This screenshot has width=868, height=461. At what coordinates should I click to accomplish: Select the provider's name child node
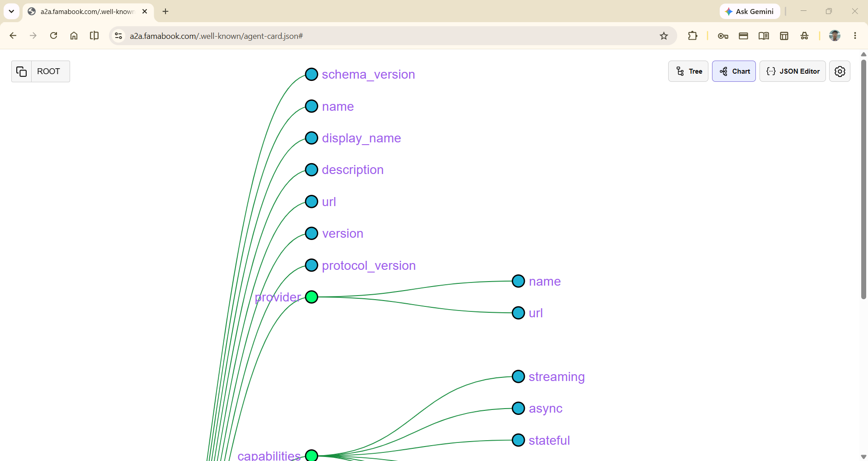(x=518, y=281)
